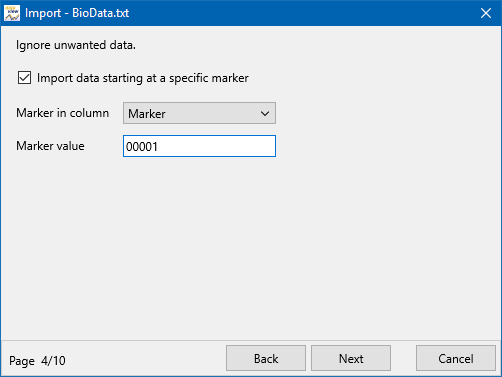Click the 'Marker in column' label
This screenshot has width=502, height=377.
coord(63,113)
